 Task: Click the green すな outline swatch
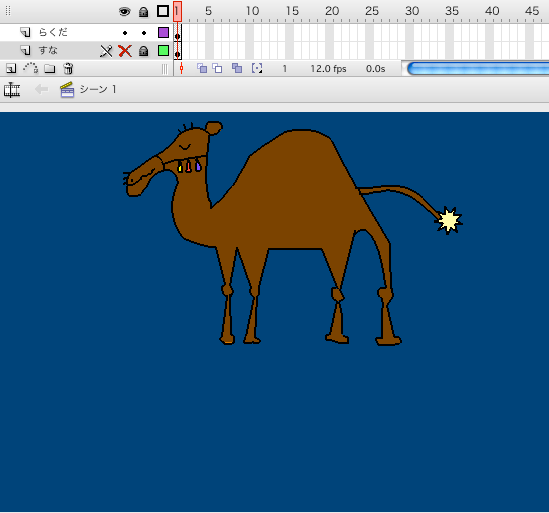pos(163,50)
